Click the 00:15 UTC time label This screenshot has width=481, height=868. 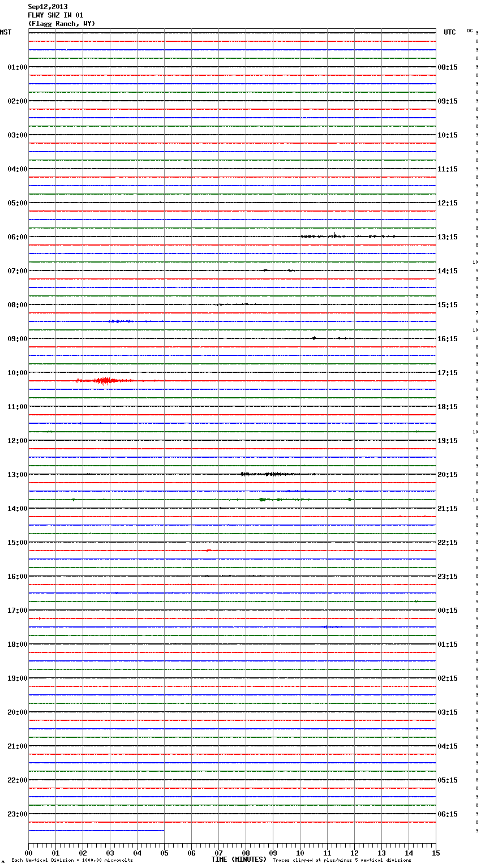(448, 611)
